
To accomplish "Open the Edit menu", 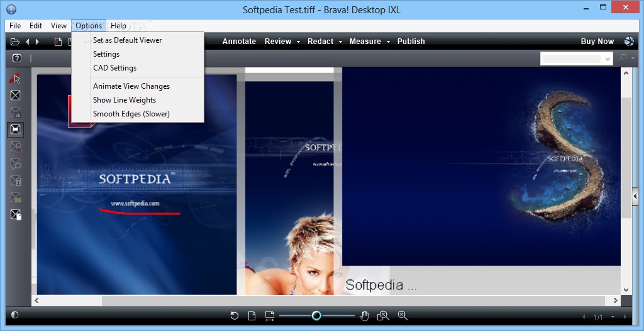I will tap(36, 26).
